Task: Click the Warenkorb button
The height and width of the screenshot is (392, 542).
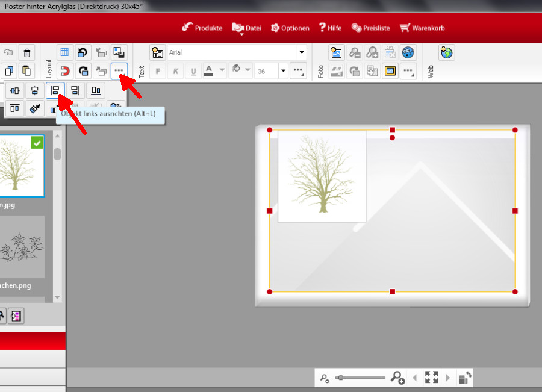Action: 422,28
